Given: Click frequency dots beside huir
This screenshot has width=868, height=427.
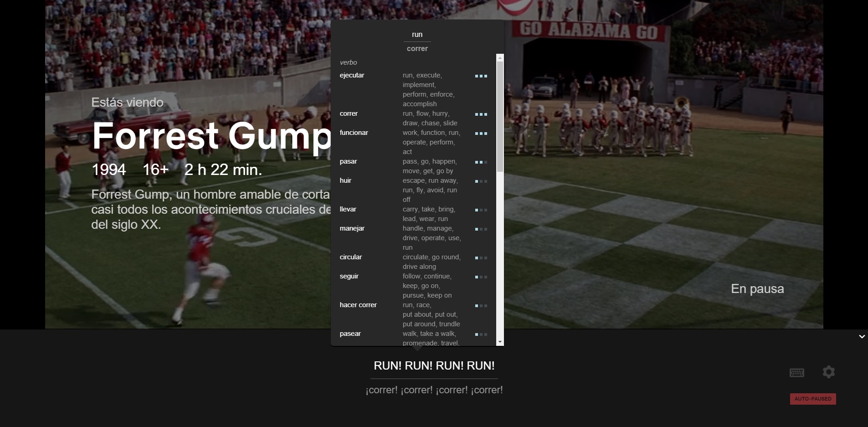Looking at the screenshot, I should point(481,181).
